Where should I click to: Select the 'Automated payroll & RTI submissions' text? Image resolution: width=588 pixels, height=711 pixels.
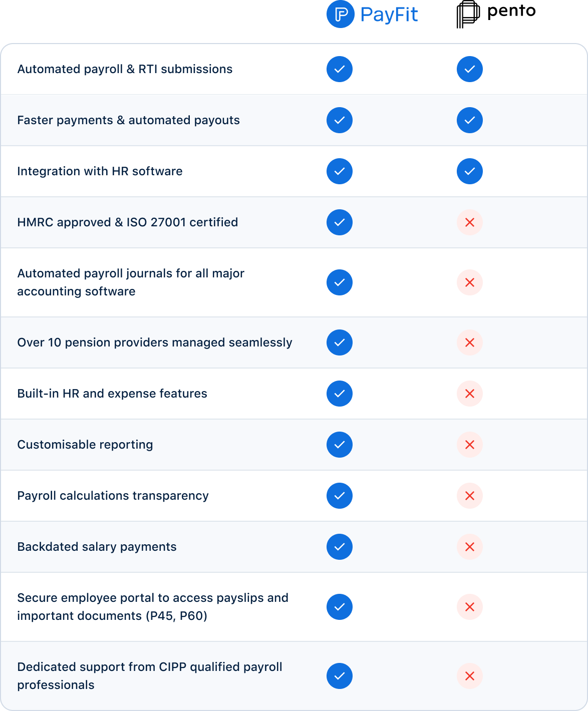coord(125,69)
